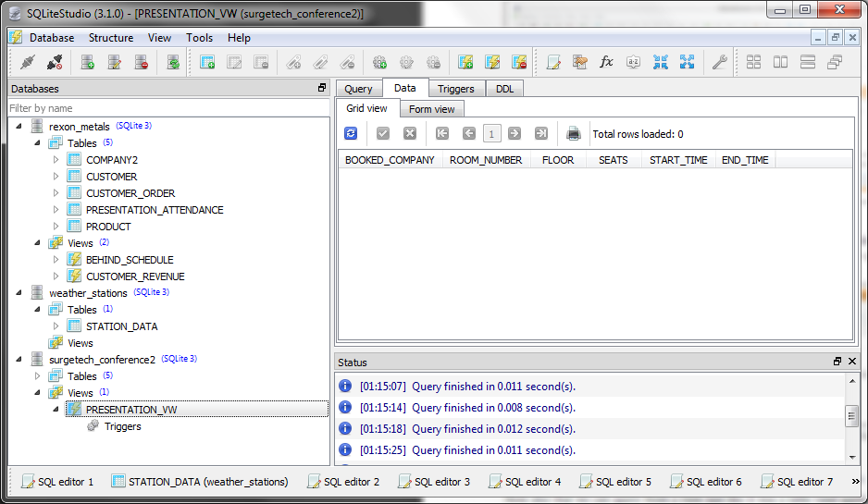
Task: Open the Structure menu
Action: click(x=111, y=38)
